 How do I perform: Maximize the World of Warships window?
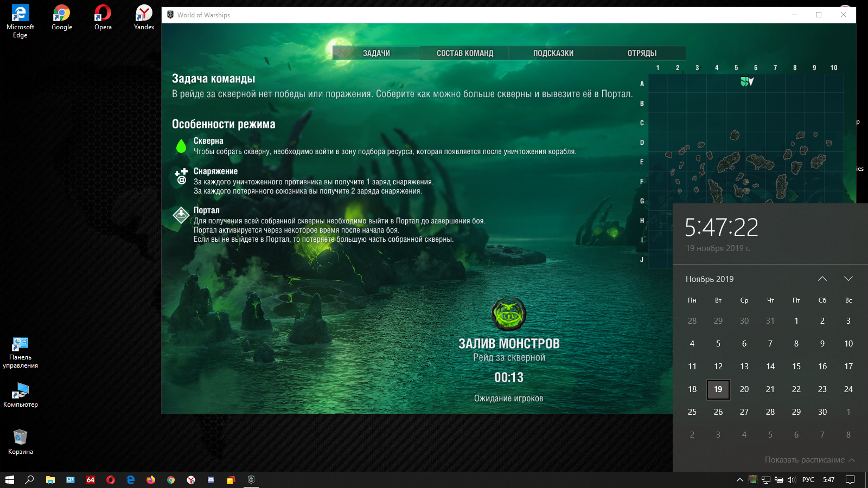coord(819,15)
